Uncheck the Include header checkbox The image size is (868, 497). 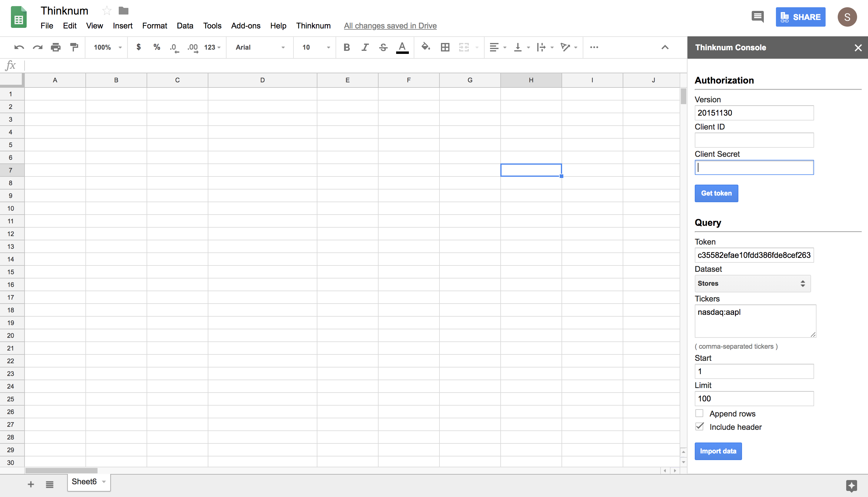tap(699, 427)
